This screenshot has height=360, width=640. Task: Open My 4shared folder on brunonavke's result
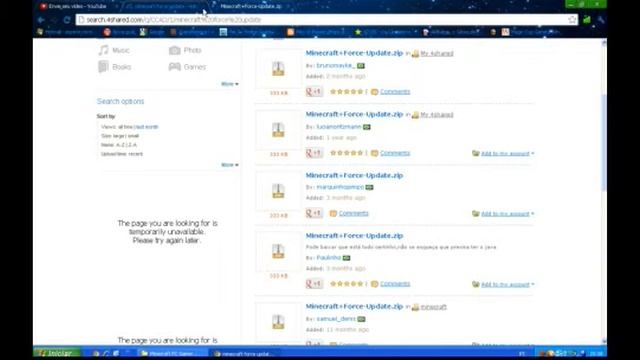coord(437,53)
